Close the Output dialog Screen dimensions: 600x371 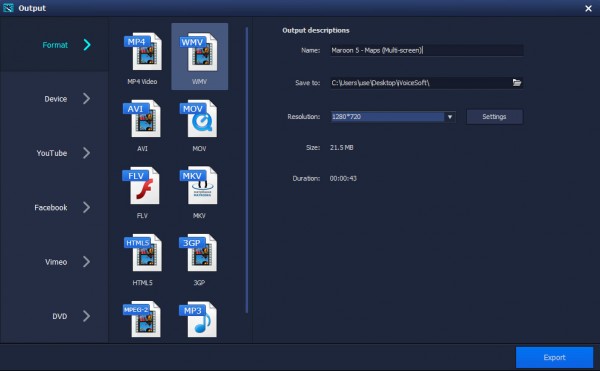(x=588, y=8)
